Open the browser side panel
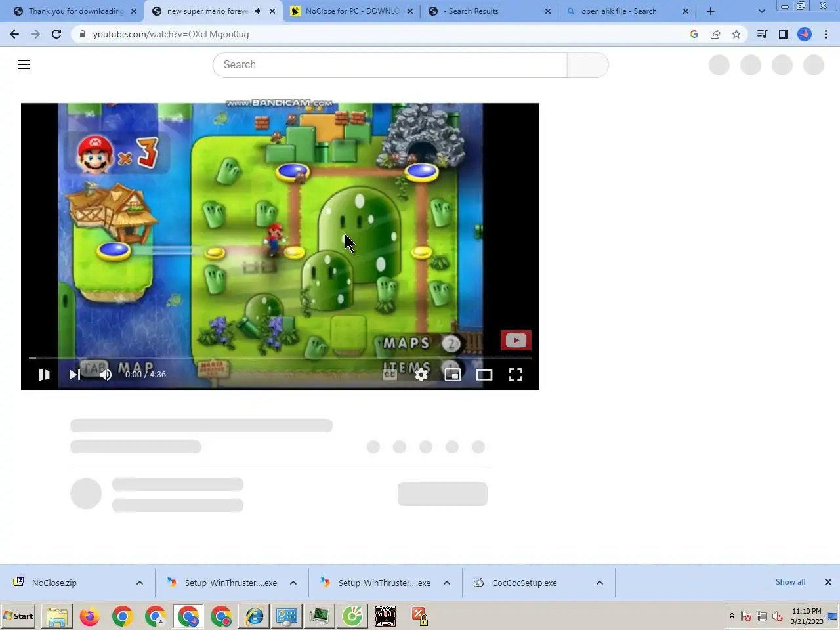The image size is (840, 630). (783, 34)
